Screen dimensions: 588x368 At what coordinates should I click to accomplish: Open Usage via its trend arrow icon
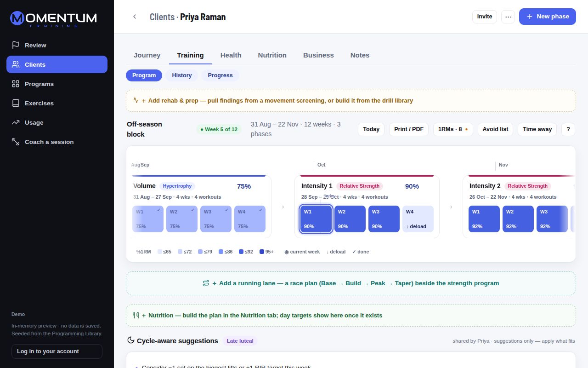[16, 122]
